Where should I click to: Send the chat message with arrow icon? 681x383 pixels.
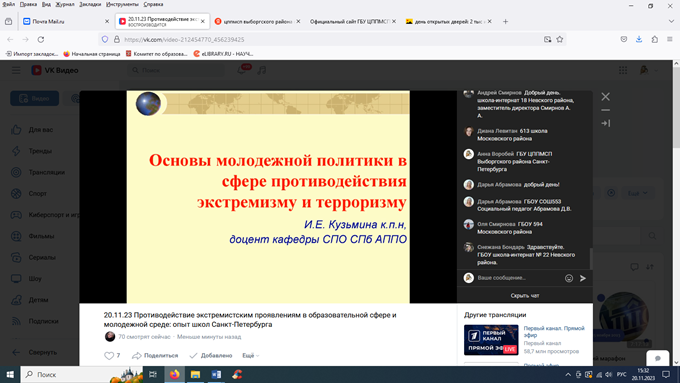(x=583, y=278)
